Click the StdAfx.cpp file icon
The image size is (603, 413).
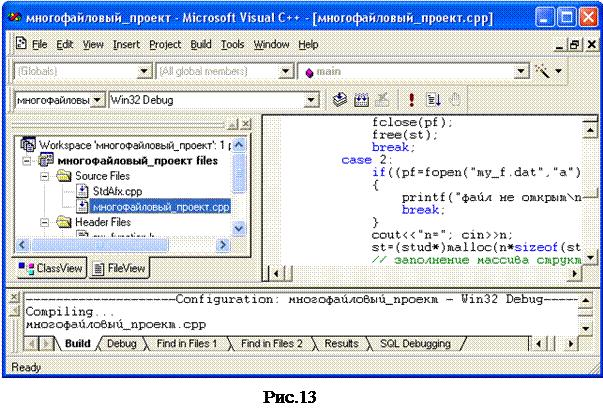[82, 191]
